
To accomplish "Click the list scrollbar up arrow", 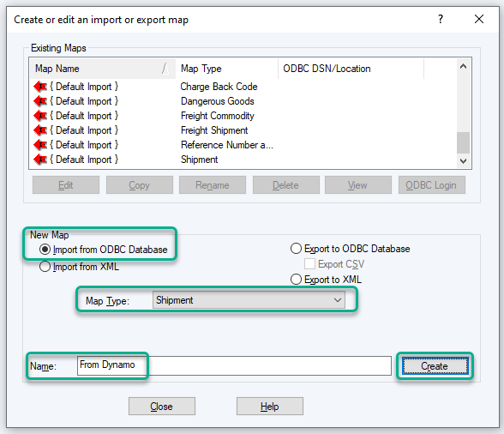I will [x=463, y=67].
